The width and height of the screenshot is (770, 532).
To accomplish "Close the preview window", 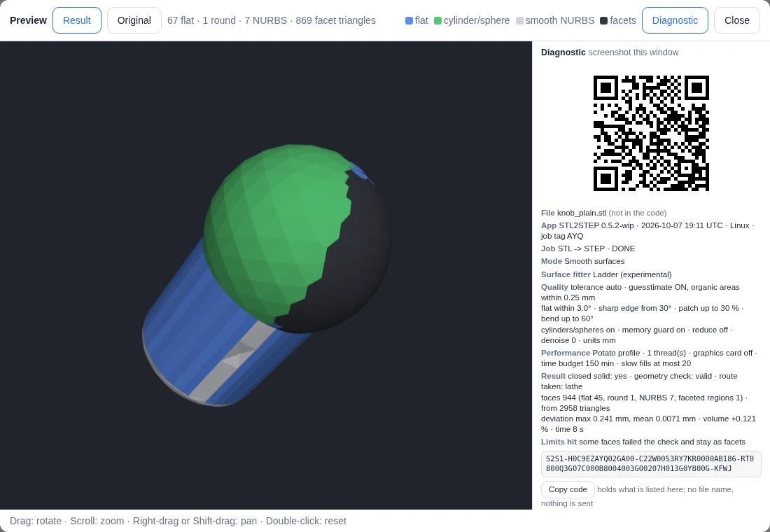I will (736, 20).
